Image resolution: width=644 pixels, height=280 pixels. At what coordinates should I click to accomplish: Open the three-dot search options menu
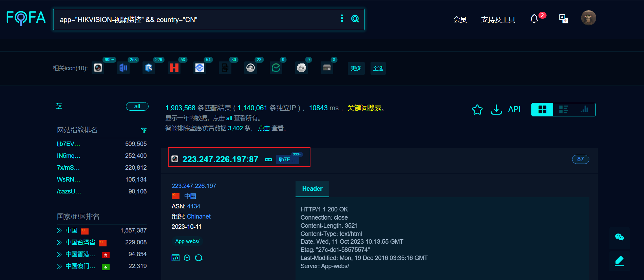click(342, 18)
